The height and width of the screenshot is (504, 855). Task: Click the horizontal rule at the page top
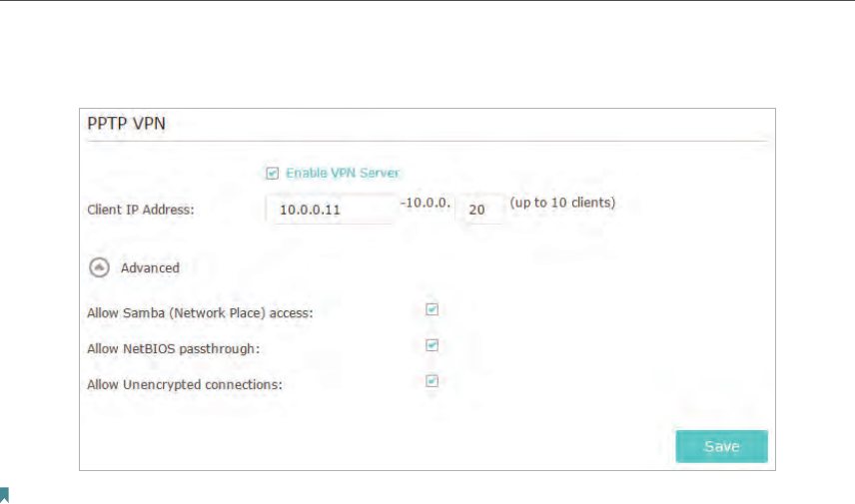click(427, 1)
